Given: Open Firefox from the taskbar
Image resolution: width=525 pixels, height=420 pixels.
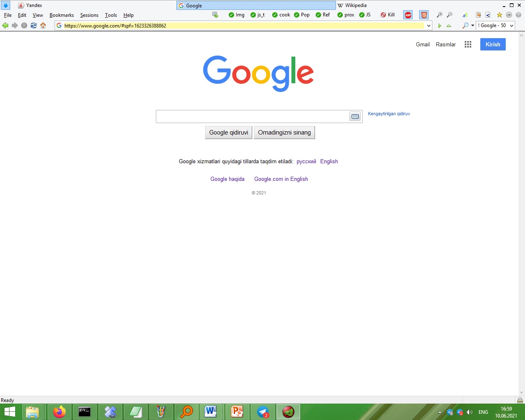Looking at the screenshot, I should tap(59, 412).
